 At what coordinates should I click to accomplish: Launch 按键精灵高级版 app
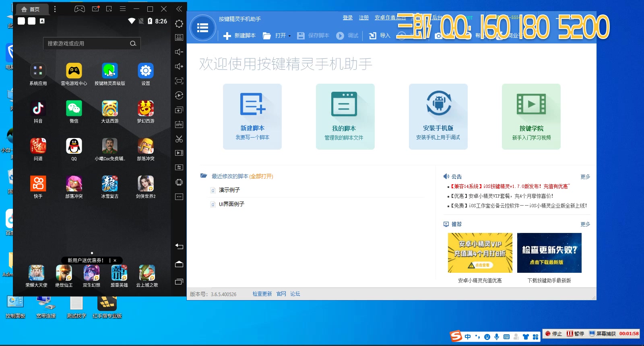110,74
